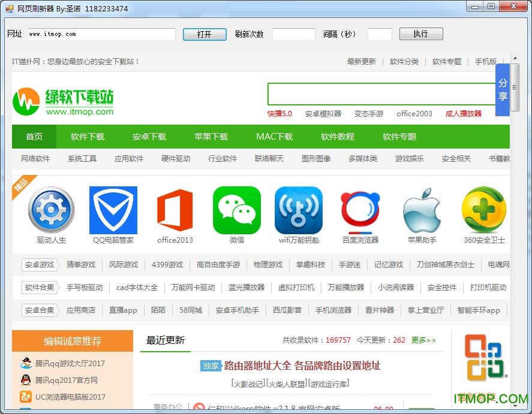The width and height of the screenshot is (532, 414).
Task: Click the [游戏运行库] link
Action: coord(329,384)
